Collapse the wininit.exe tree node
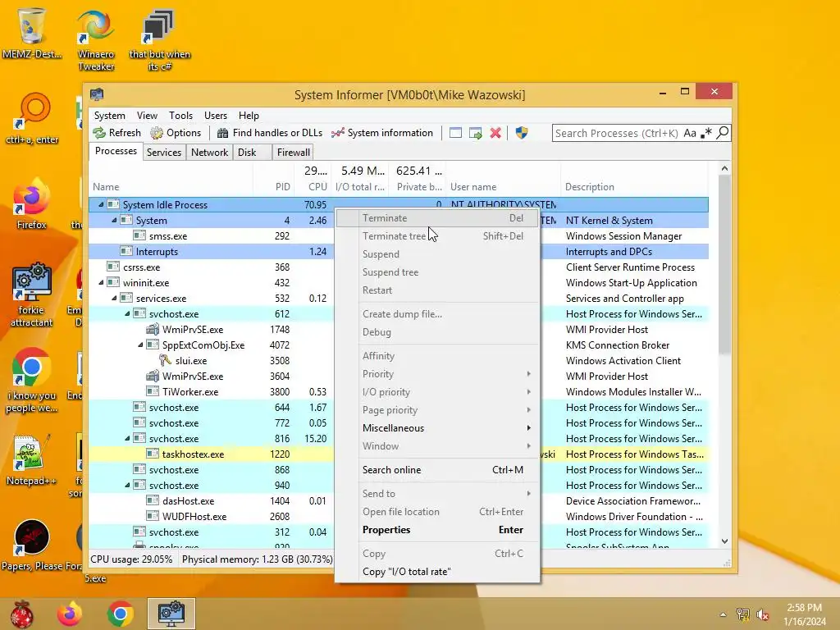 [101, 283]
